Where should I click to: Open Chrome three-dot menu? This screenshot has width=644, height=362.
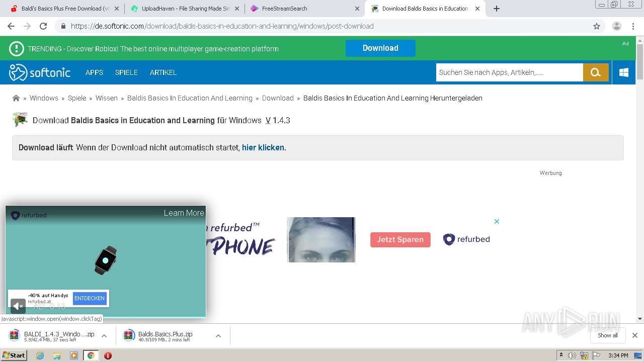tap(633, 26)
